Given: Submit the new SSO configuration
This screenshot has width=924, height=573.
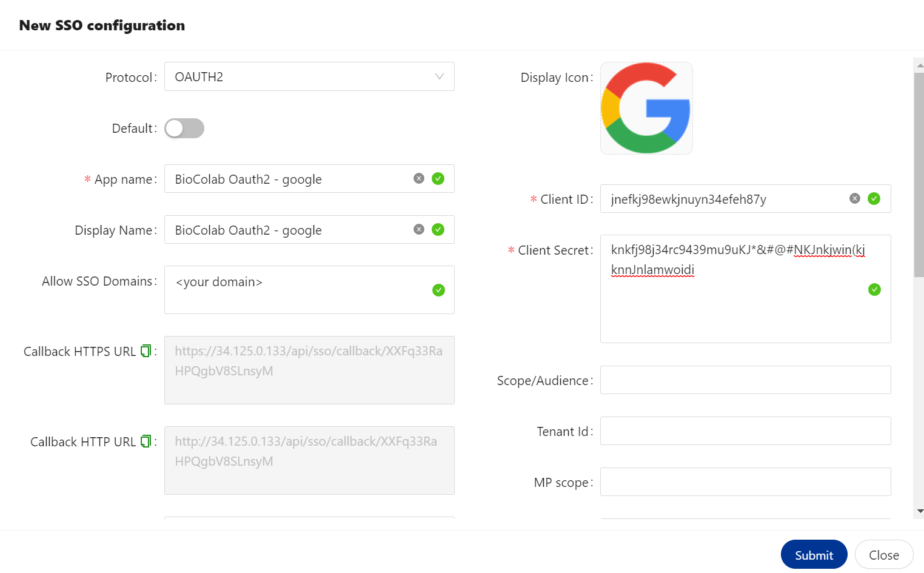Looking at the screenshot, I should (814, 554).
